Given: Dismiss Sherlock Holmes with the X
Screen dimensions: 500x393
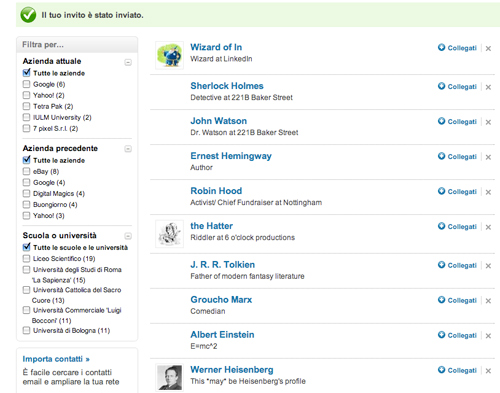Looking at the screenshot, I should [488, 87].
